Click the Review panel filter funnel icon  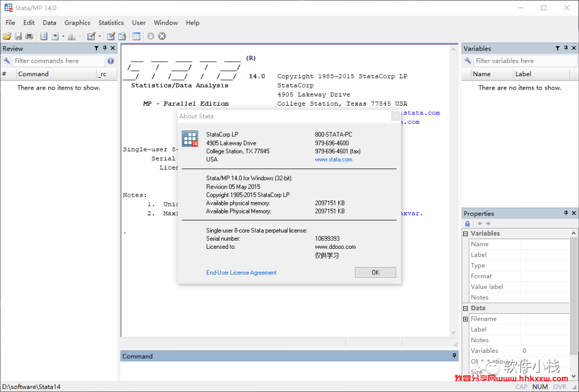click(96, 48)
